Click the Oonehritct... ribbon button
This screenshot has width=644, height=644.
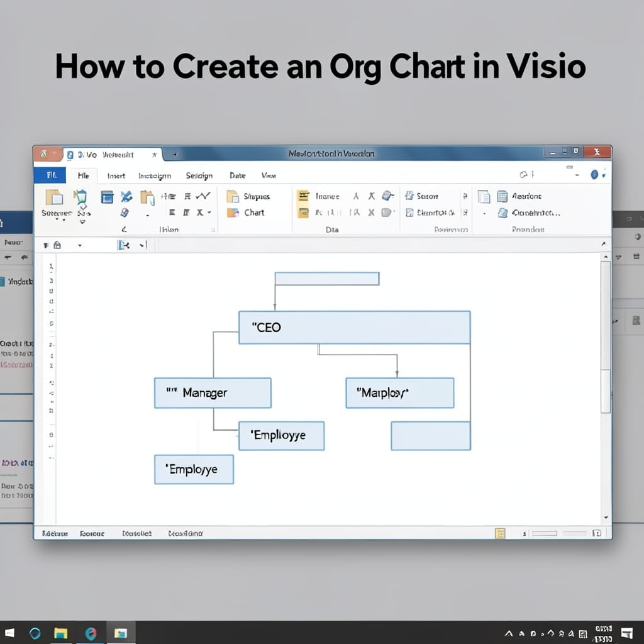(528, 213)
